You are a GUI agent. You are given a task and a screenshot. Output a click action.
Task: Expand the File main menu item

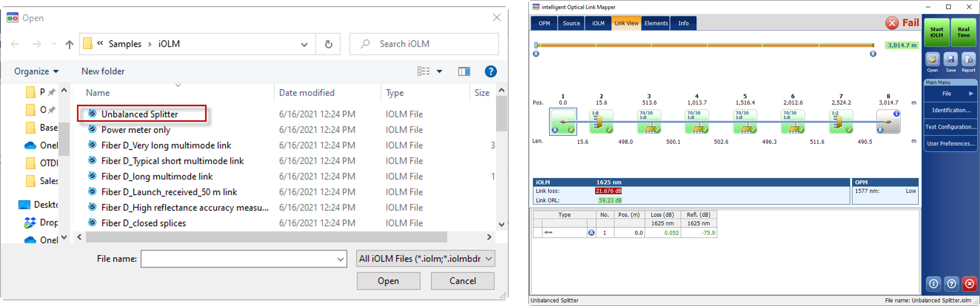click(950, 94)
